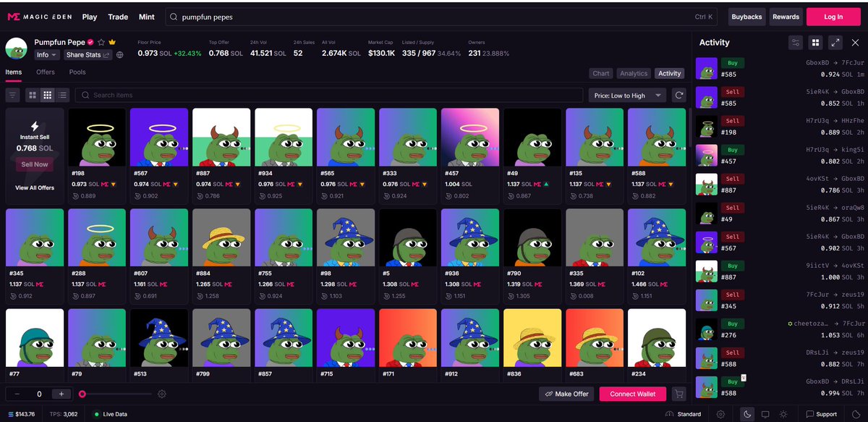Toggle the Activity view button

(670, 73)
